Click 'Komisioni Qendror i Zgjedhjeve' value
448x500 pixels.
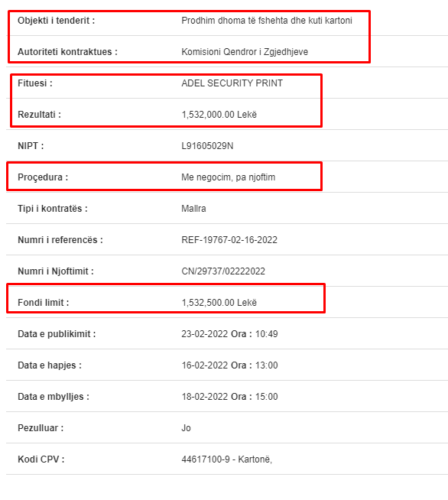245,52
